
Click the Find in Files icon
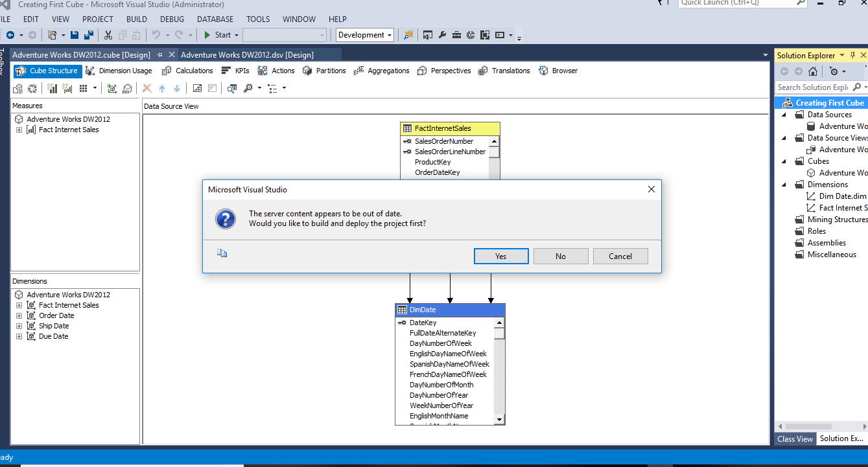tap(408, 35)
